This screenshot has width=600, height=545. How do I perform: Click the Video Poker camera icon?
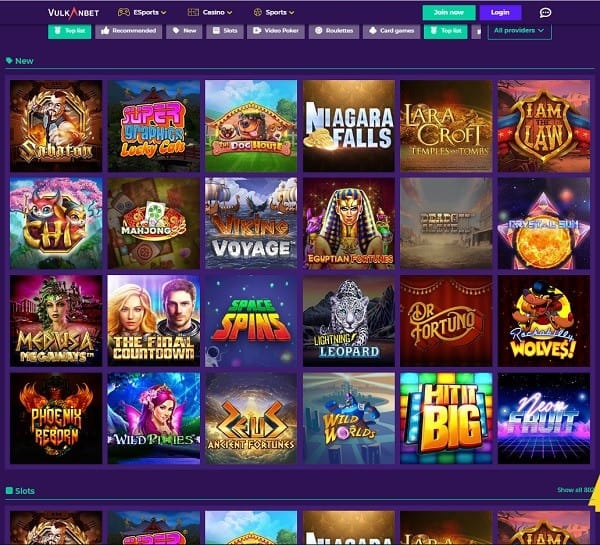[x=257, y=31]
